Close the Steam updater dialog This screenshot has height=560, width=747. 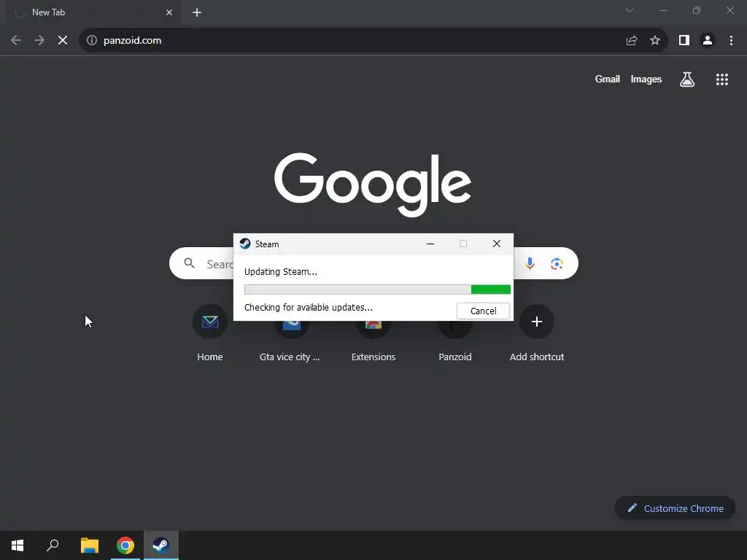click(496, 244)
